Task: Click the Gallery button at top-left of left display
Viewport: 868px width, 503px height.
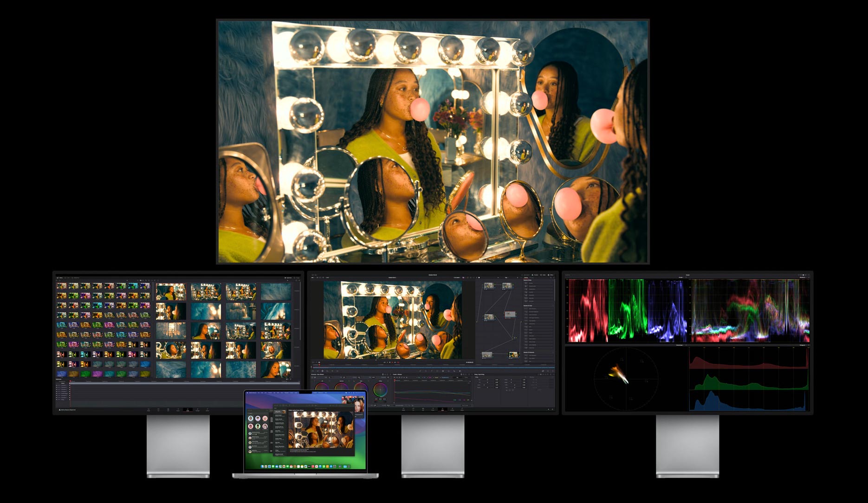Action: click(60, 277)
